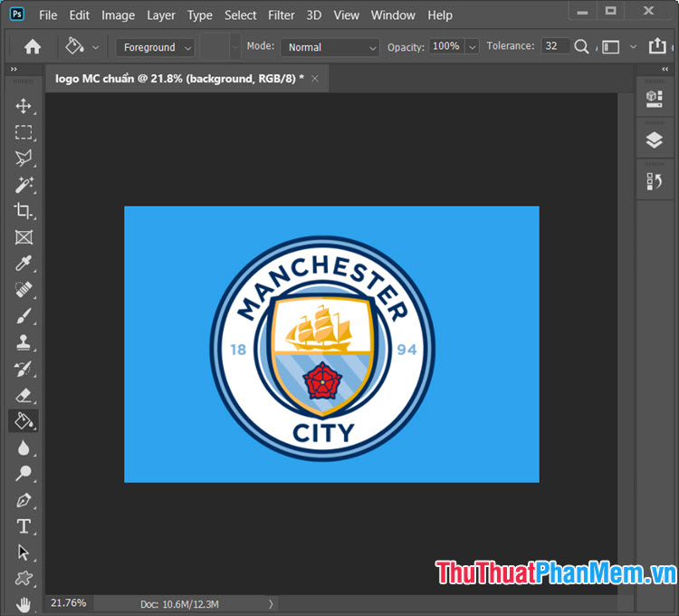The width and height of the screenshot is (679, 616).
Task: Open the Layer menu
Action: coord(161,15)
